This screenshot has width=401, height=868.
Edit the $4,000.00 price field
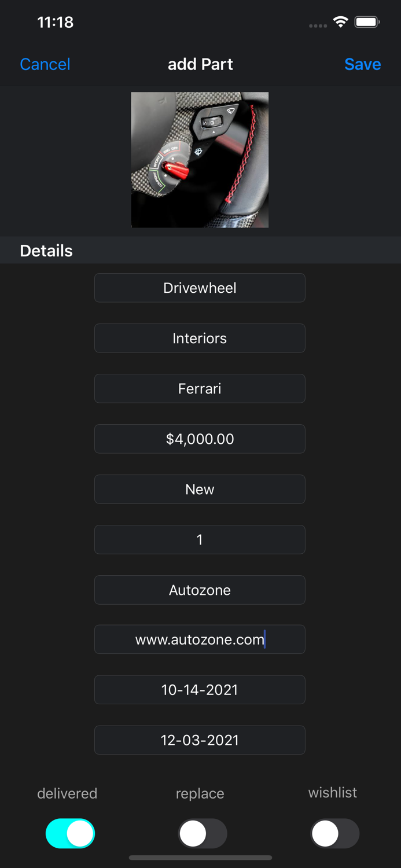click(x=200, y=439)
